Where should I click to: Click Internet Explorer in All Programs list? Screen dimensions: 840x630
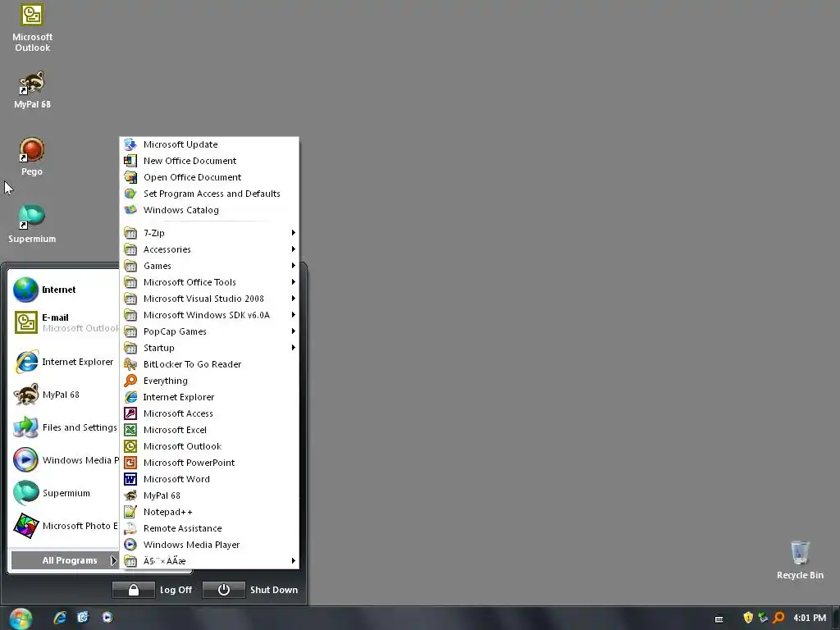coord(209,397)
